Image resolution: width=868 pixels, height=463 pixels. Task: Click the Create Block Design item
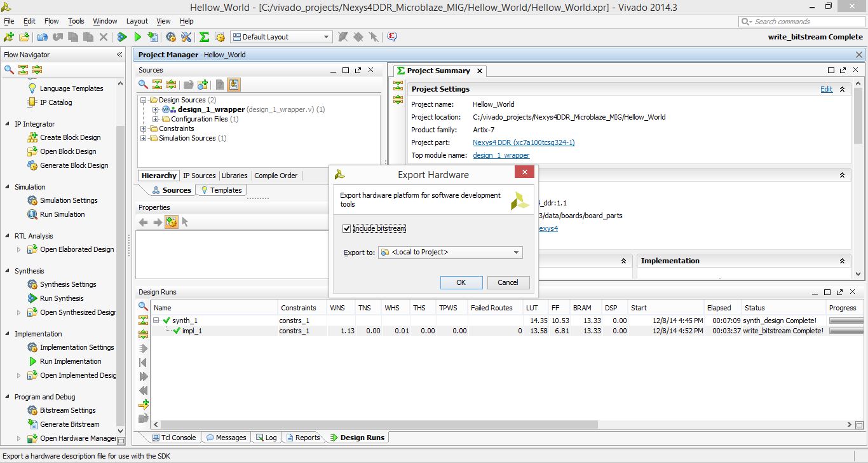[x=70, y=137]
